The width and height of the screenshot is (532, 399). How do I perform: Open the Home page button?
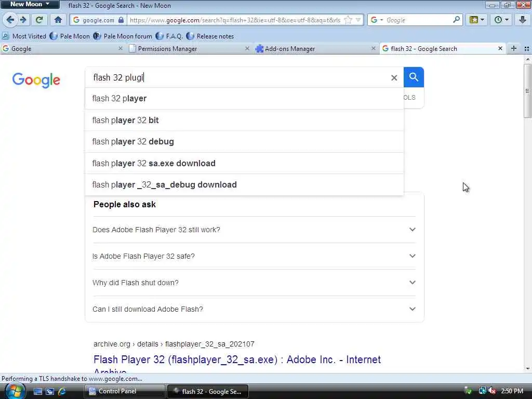click(x=58, y=20)
